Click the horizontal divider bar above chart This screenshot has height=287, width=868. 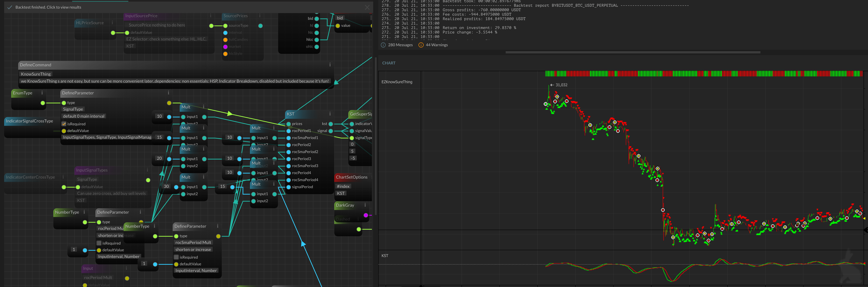(633, 52)
